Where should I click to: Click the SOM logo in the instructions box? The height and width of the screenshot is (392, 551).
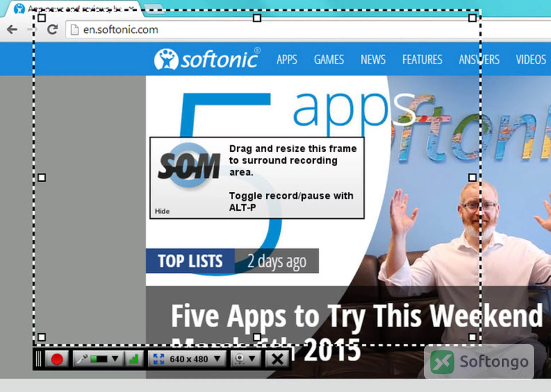[189, 166]
